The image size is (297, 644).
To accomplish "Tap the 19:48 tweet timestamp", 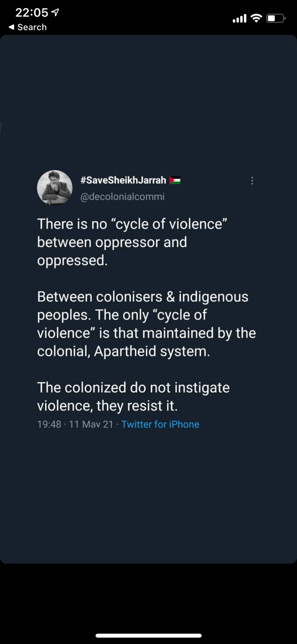I will (x=49, y=424).
